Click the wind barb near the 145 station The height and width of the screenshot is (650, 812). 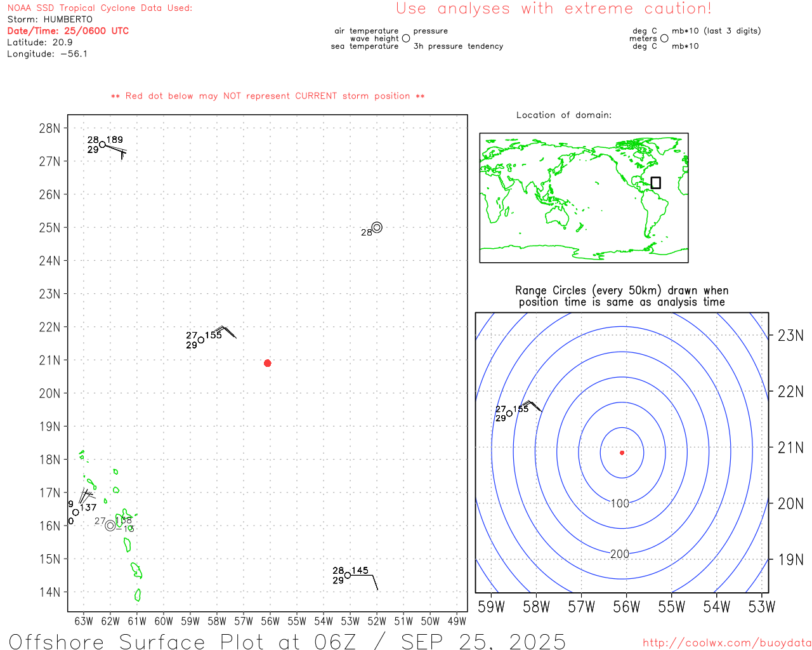365,582
